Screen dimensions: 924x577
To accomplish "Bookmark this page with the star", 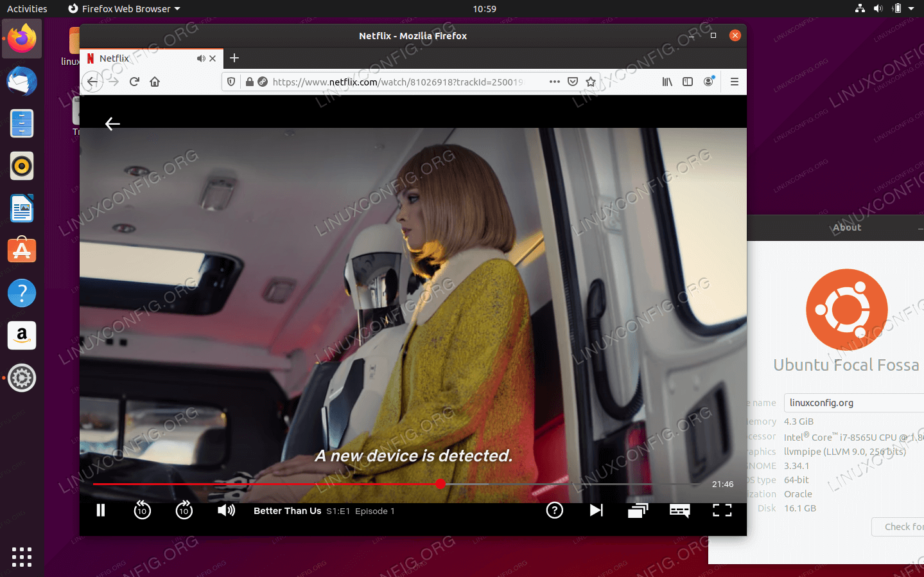I will (x=591, y=82).
